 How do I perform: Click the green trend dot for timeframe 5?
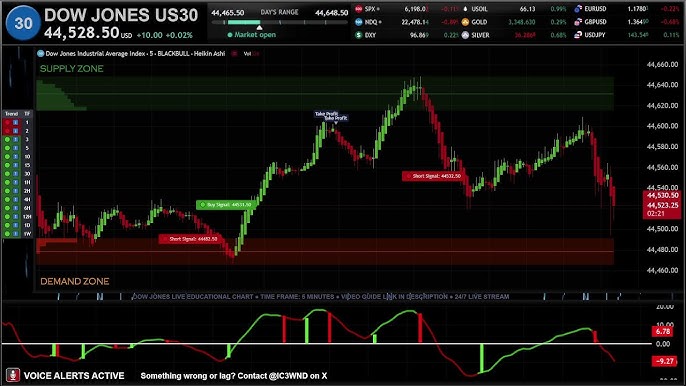7,148
